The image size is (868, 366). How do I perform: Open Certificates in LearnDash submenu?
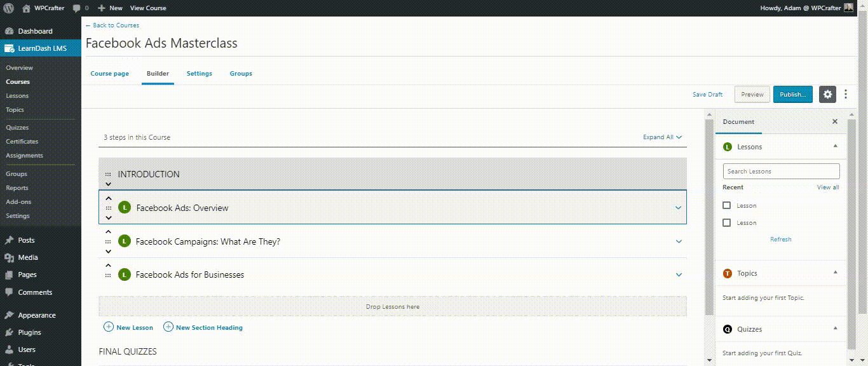pos(22,142)
